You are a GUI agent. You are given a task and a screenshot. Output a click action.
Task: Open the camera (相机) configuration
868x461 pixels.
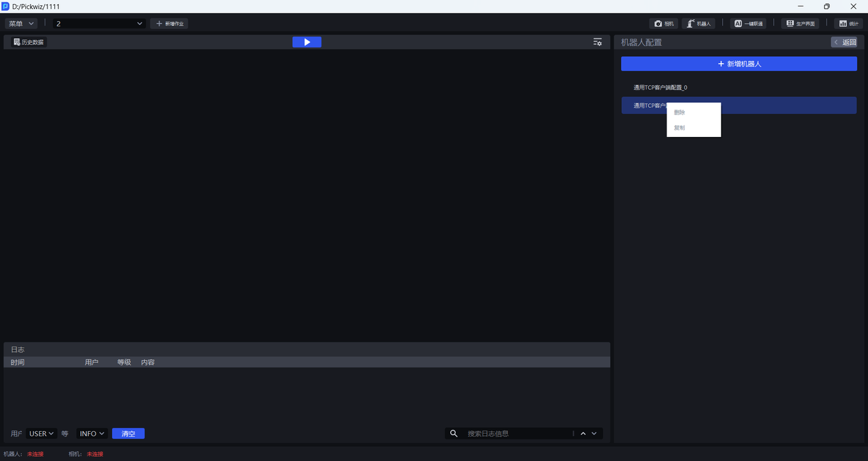[664, 24]
